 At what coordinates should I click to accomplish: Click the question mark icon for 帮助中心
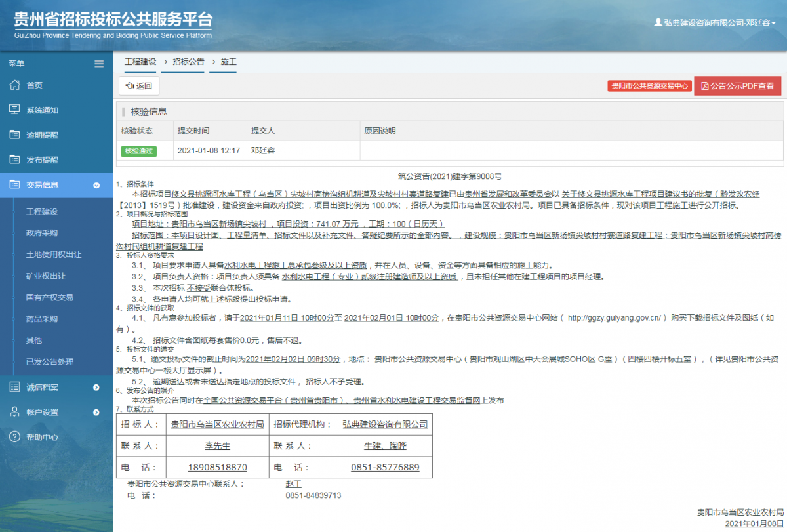click(x=14, y=437)
